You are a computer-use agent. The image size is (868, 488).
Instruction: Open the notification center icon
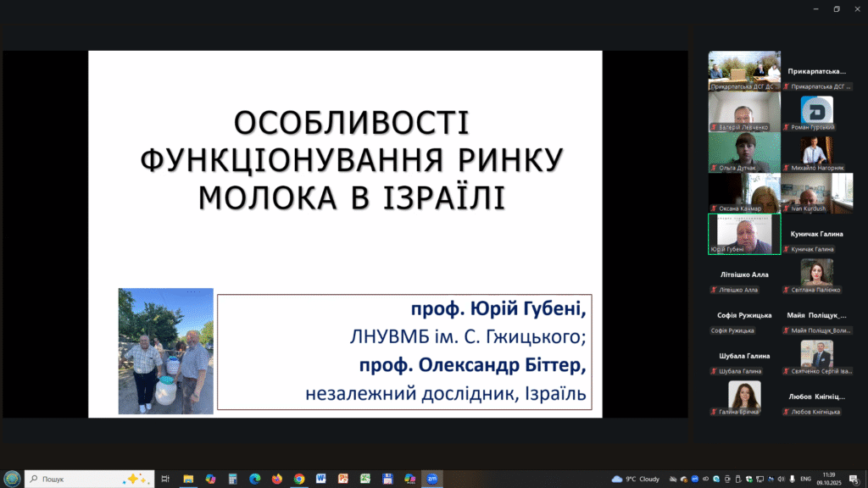(x=854, y=479)
